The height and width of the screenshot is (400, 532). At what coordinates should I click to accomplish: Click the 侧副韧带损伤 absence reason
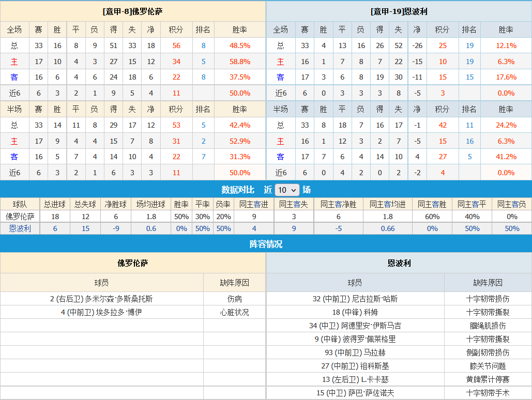click(x=488, y=352)
